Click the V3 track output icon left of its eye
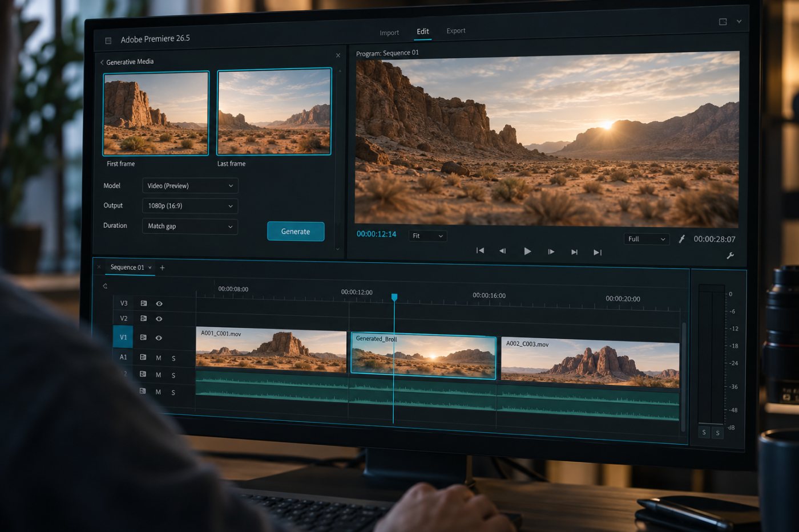Image resolution: width=799 pixels, height=532 pixels. [143, 303]
